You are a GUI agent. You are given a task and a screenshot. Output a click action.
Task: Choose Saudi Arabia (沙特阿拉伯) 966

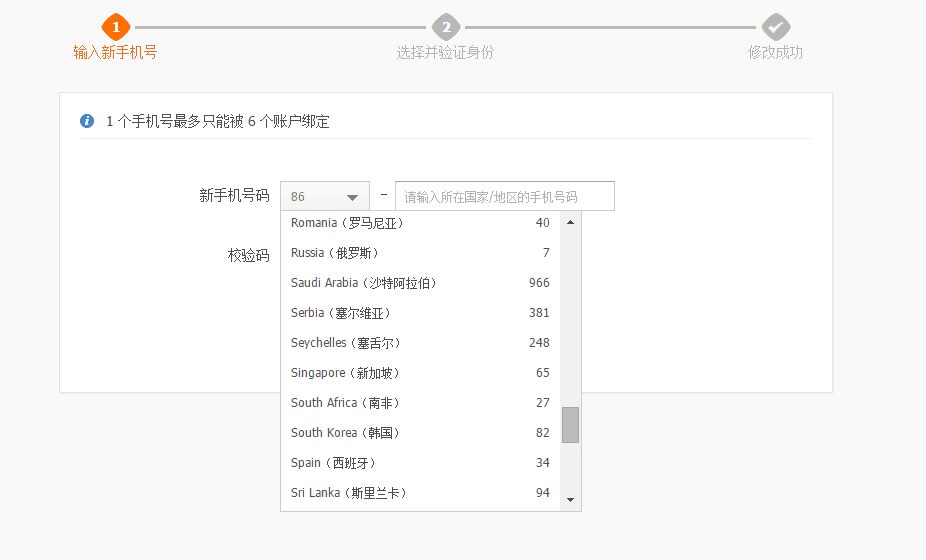[420, 283]
